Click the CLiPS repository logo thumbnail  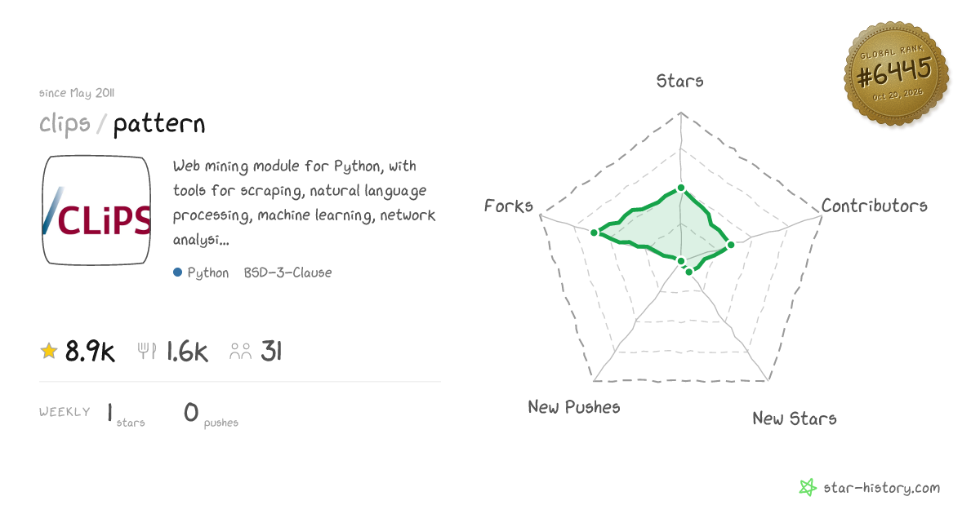(x=97, y=210)
